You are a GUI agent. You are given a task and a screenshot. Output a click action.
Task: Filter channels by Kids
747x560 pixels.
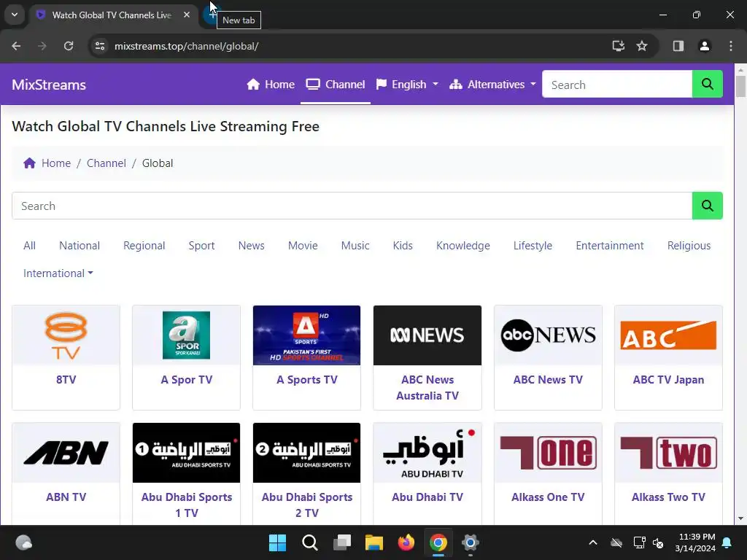403,246
